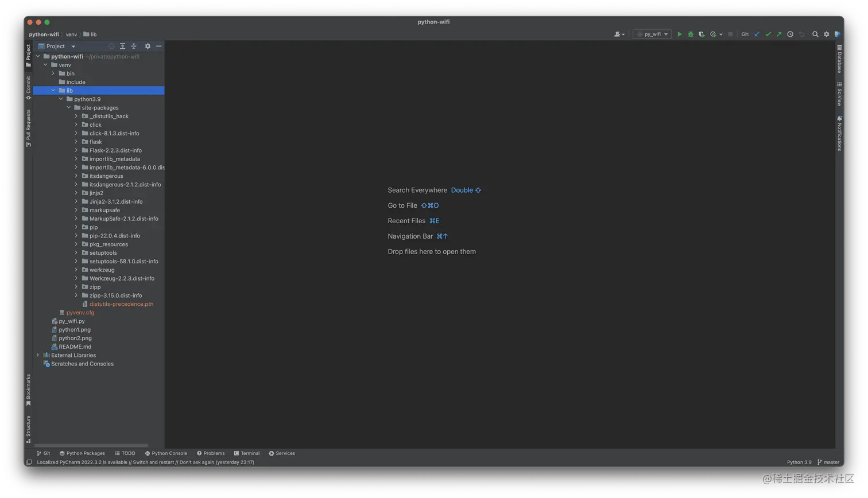868x498 pixels.
Task: Run py_wifi with the green play icon
Action: click(x=680, y=34)
